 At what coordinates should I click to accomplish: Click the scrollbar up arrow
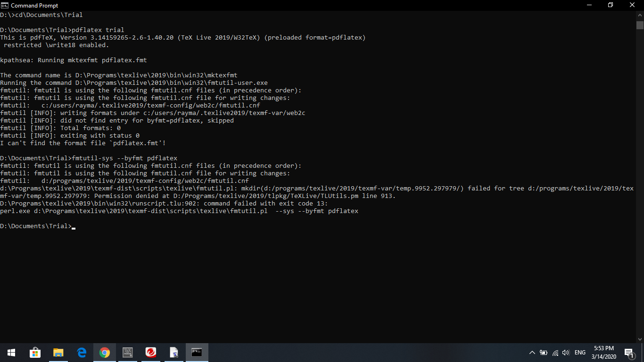pyautogui.click(x=640, y=14)
